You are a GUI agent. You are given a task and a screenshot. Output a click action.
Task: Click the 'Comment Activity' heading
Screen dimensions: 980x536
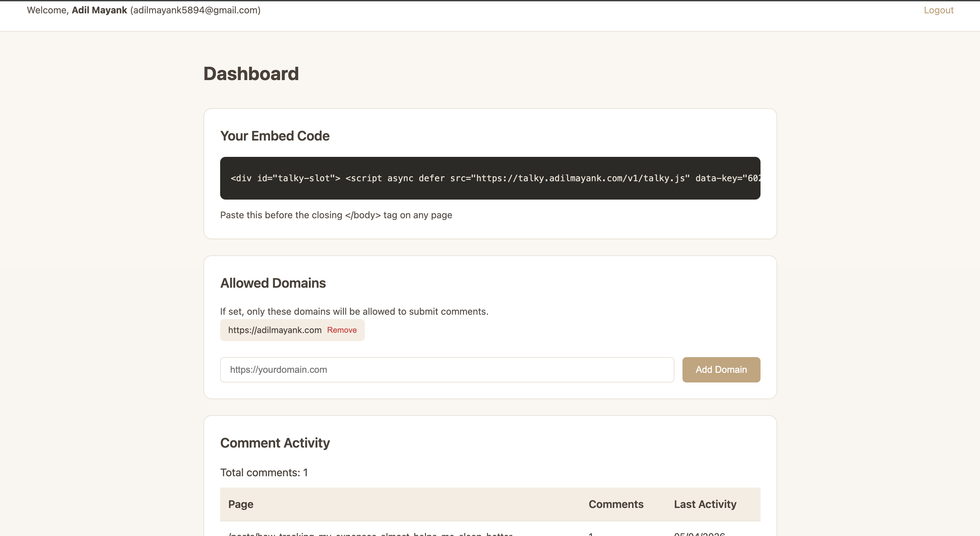(x=275, y=443)
